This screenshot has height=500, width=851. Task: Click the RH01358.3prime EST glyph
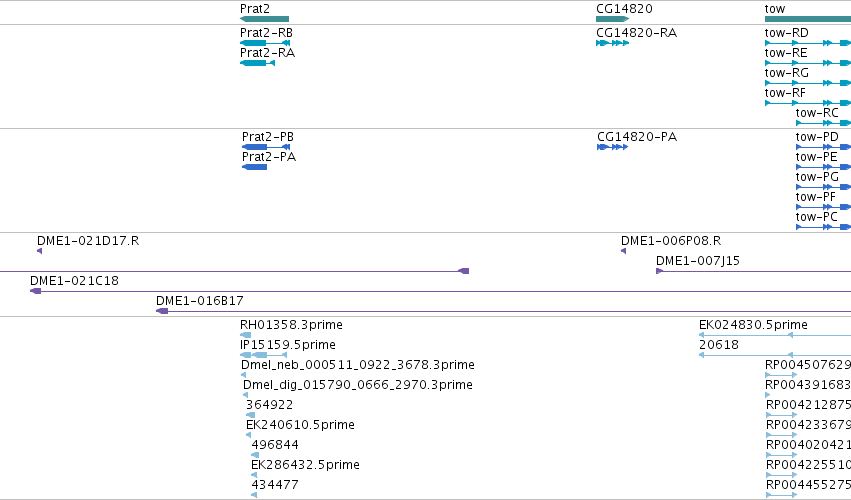point(245,335)
